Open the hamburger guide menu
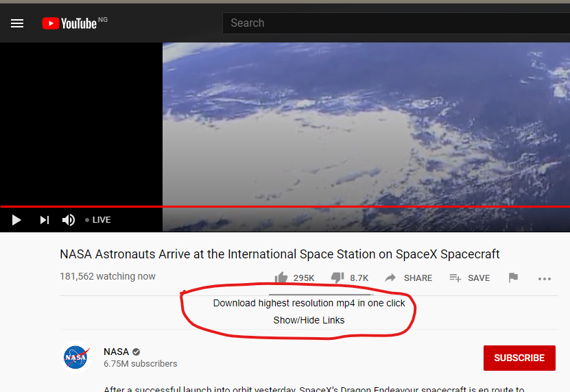 [x=16, y=23]
